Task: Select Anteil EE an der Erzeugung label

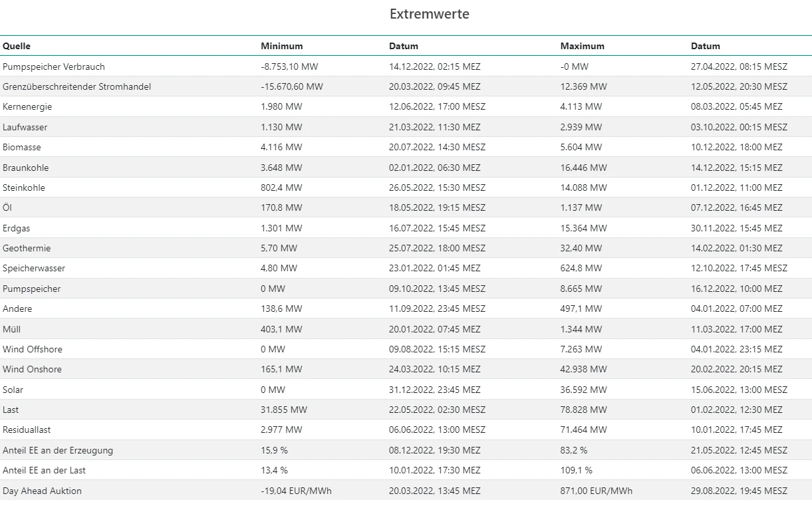Action: click(x=58, y=450)
